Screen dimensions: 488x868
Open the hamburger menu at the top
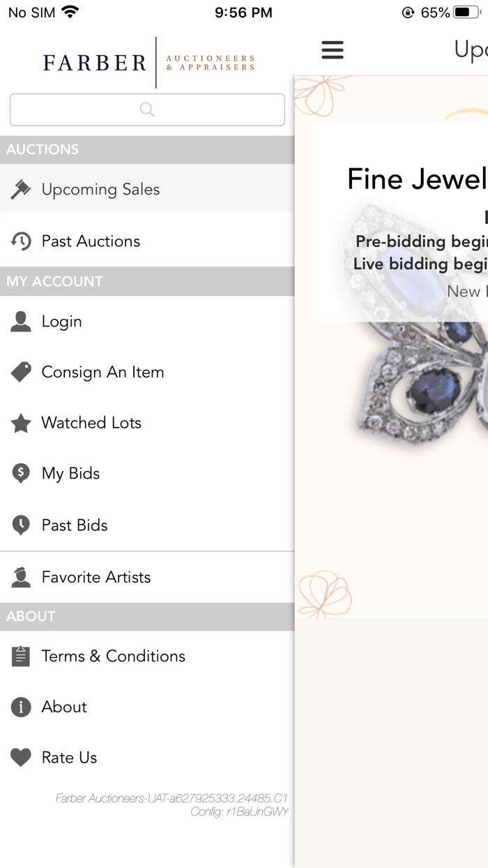333,50
